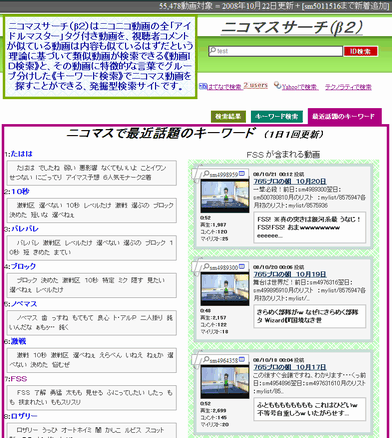Image resolution: width=392 pixels, height=438 pixels.
Task: Click new-window icon next to sm4989300
Action: click(242, 267)
